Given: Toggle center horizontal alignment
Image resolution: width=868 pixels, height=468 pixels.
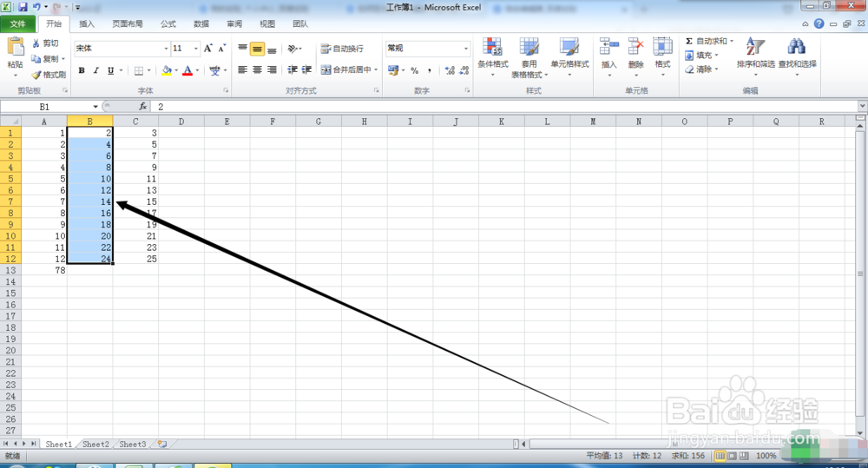Looking at the screenshot, I should coord(257,69).
